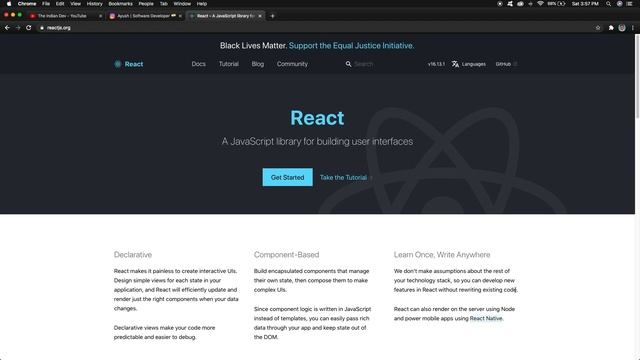This screenshot has height=360, width=640.
Task: Click the menu bar clock Sat 3:57 PM
Action: (x=585, y=4)
